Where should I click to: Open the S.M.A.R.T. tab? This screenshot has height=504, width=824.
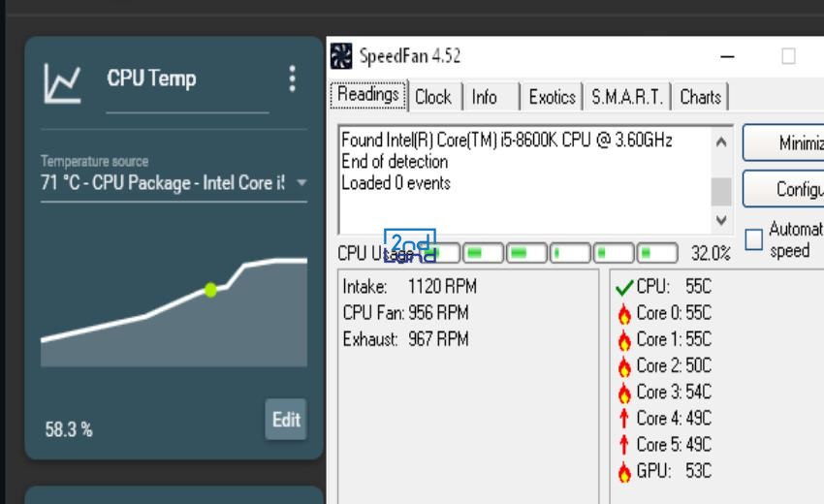click(x=626, y=97)
